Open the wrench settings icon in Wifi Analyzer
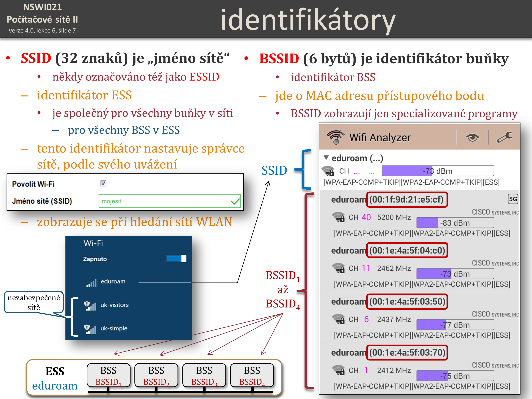 coord(504,137)
